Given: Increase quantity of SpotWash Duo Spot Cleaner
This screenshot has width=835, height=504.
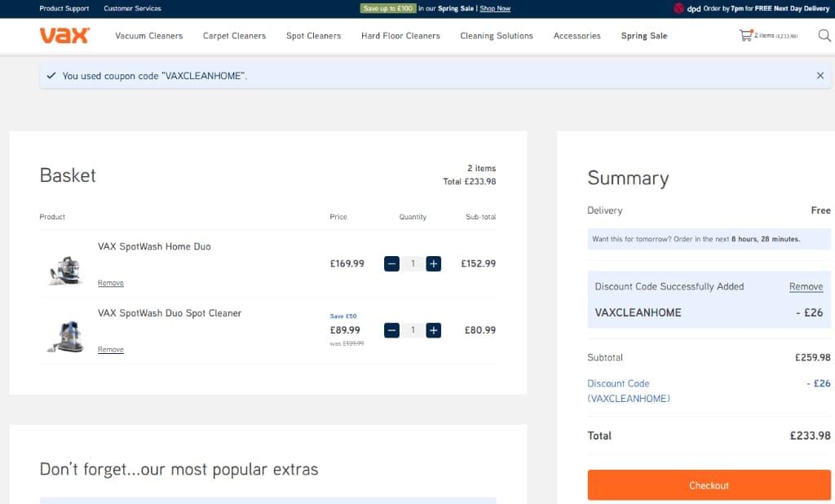Looking at the screenshot, I should [434, 330].
